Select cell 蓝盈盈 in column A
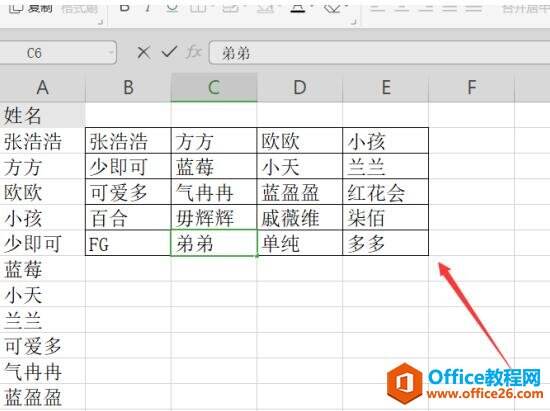Viewport: 550px width, 411px height. click(42, 397)
